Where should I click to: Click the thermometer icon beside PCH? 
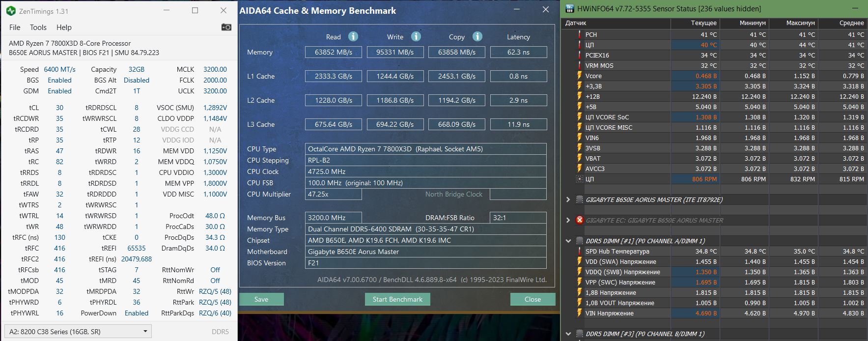pyautogui.click(x=580, y=34)
